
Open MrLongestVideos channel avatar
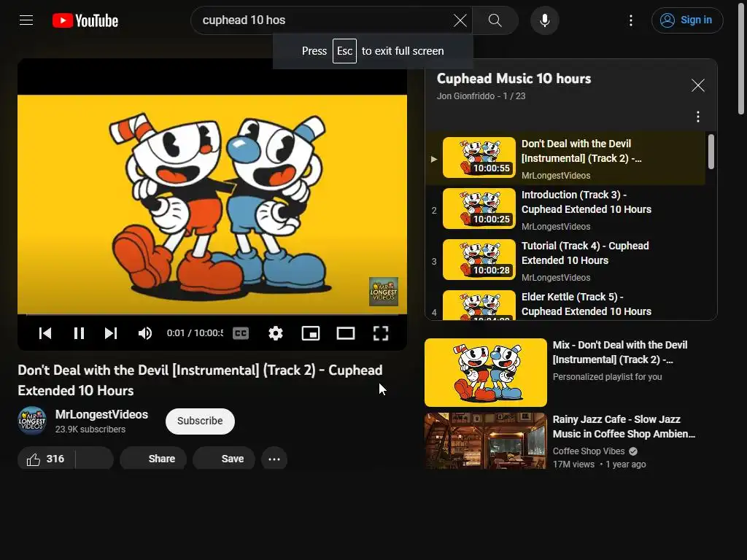click(32, 421)
